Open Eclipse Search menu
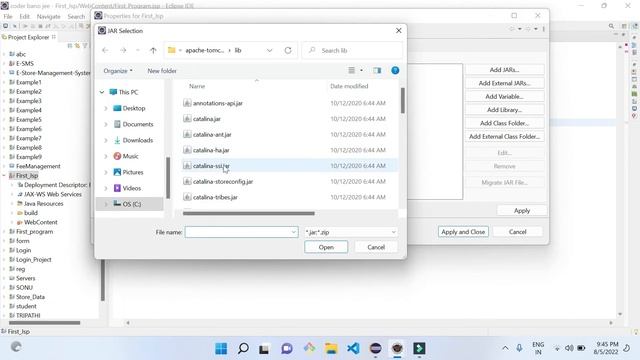 coord(76,16)
